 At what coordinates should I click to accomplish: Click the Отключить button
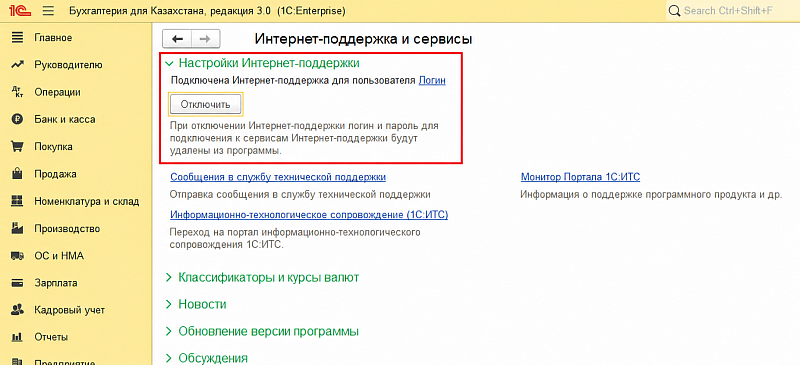pyautogui.click(x=206, y=105)
